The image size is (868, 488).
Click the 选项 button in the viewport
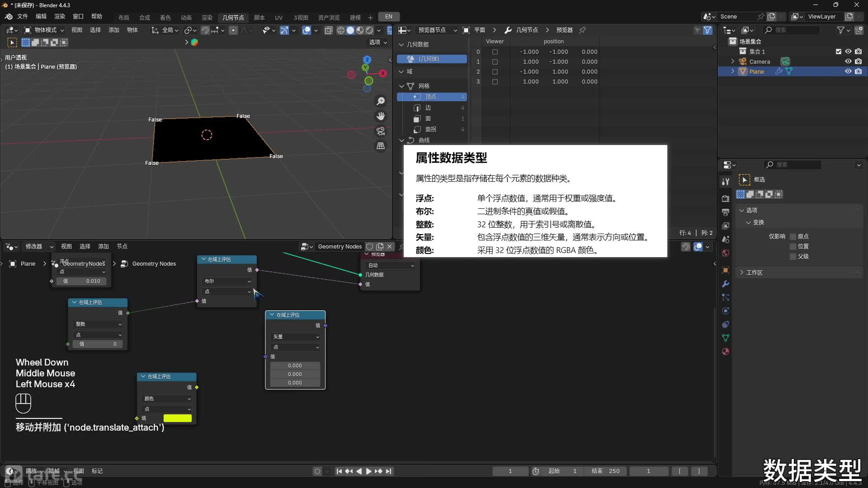tap(378, 42)
